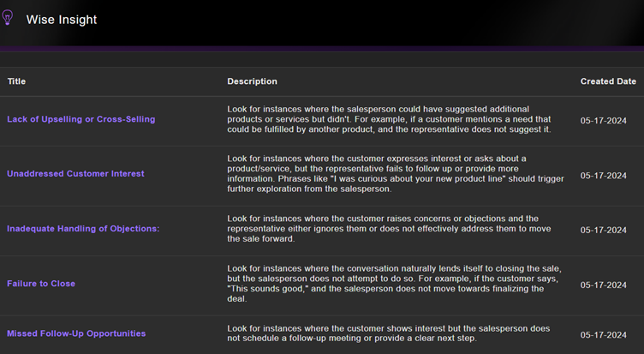644x354 pixels.
Task: Open the Failure to Close insight
Action: [41, 284]
